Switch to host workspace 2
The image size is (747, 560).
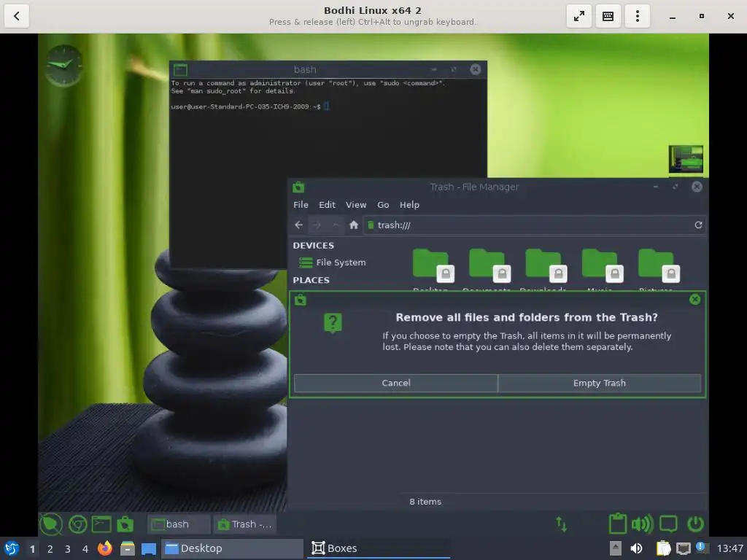pyautogui.click(x=50, y=549)
